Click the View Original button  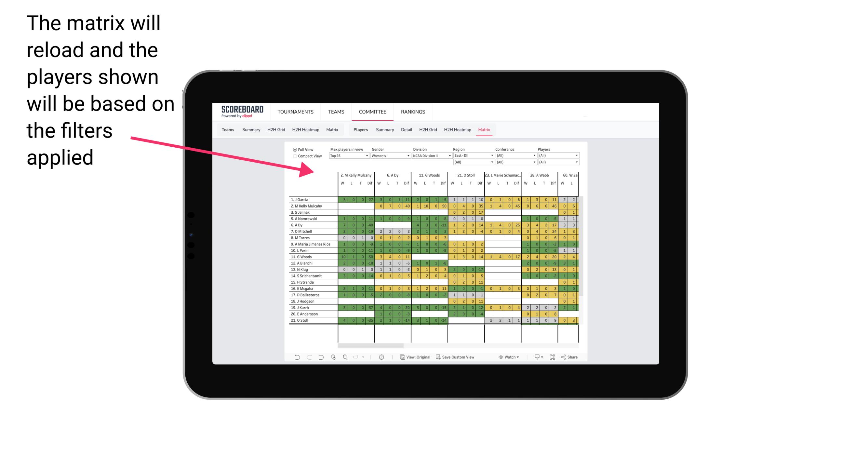pyautogui.click(x=418, y=356)
